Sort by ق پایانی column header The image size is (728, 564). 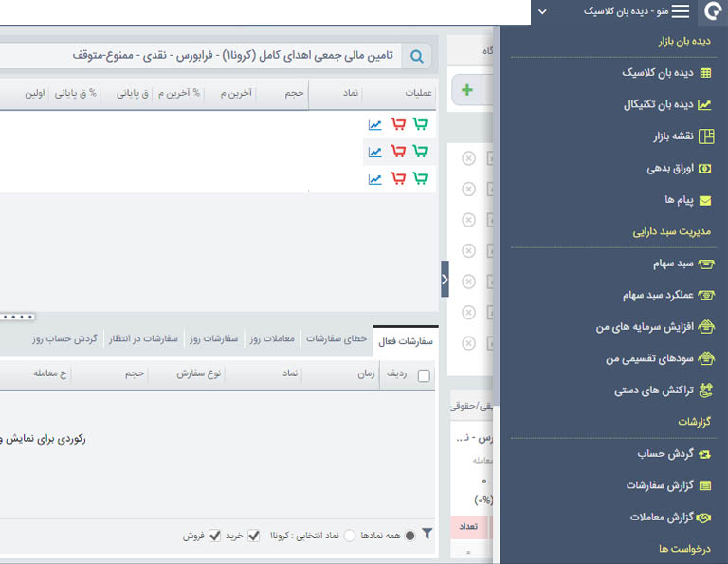[x=133, y=93]
